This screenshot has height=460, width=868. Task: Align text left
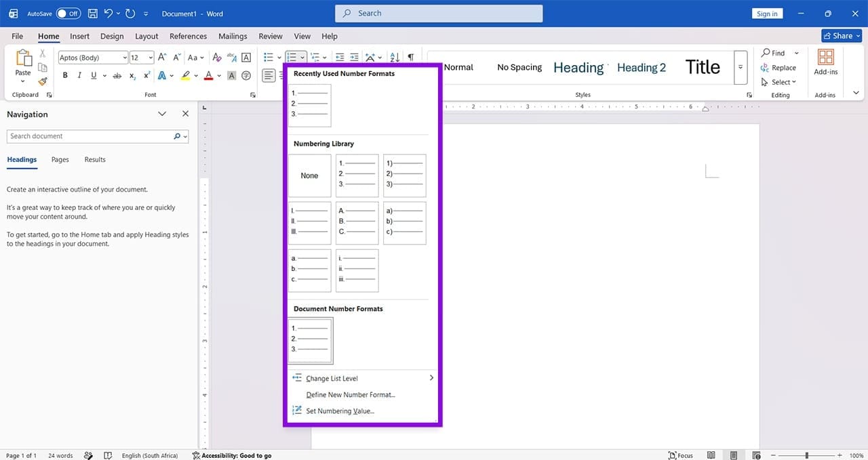click(x=269, y=75)
